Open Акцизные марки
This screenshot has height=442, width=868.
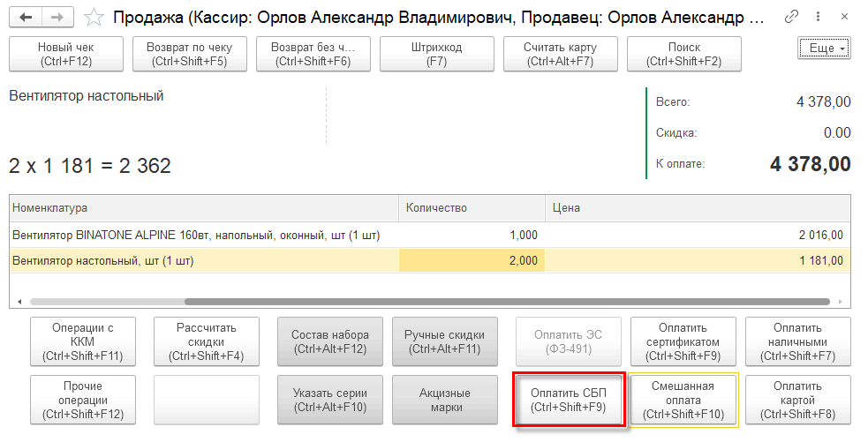(x=444, y=400)
